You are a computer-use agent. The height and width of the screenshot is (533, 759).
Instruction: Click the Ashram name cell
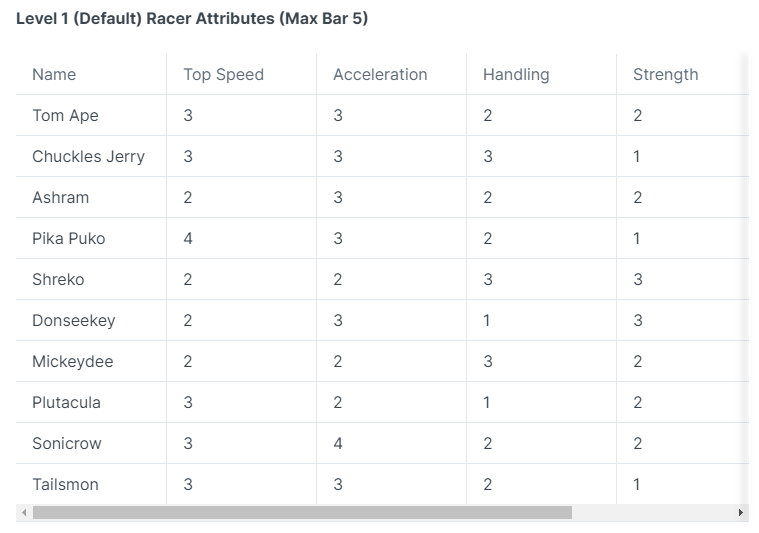[x=91, y=198]
